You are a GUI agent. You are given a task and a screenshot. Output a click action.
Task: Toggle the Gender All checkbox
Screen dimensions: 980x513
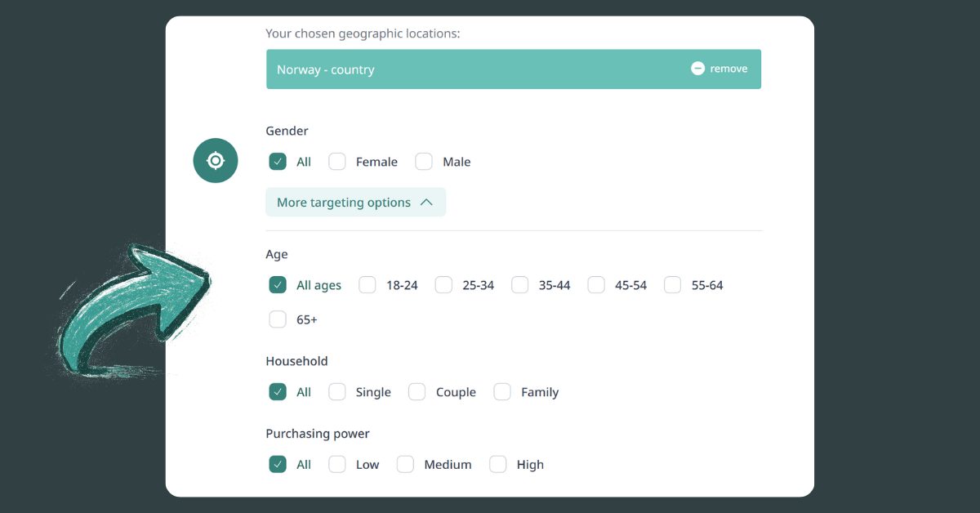(x=278, y=162)
